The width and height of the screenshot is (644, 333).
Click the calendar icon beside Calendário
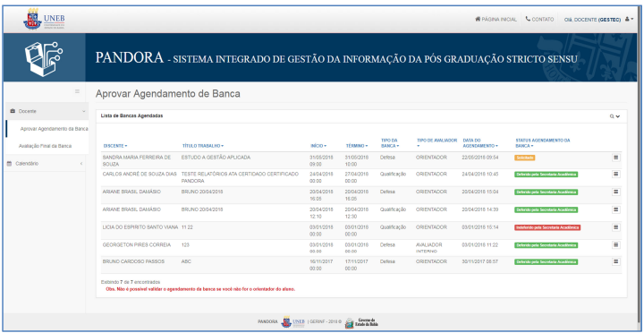10,163
